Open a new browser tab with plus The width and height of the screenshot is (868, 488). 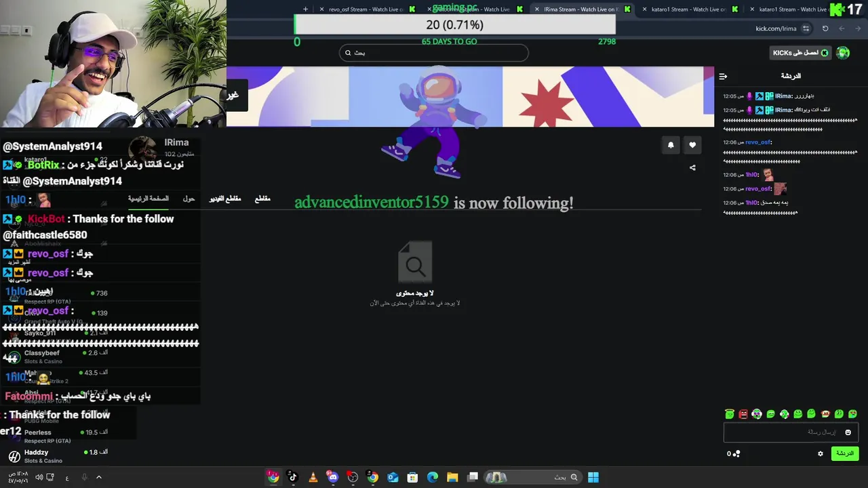pos(305,9)
